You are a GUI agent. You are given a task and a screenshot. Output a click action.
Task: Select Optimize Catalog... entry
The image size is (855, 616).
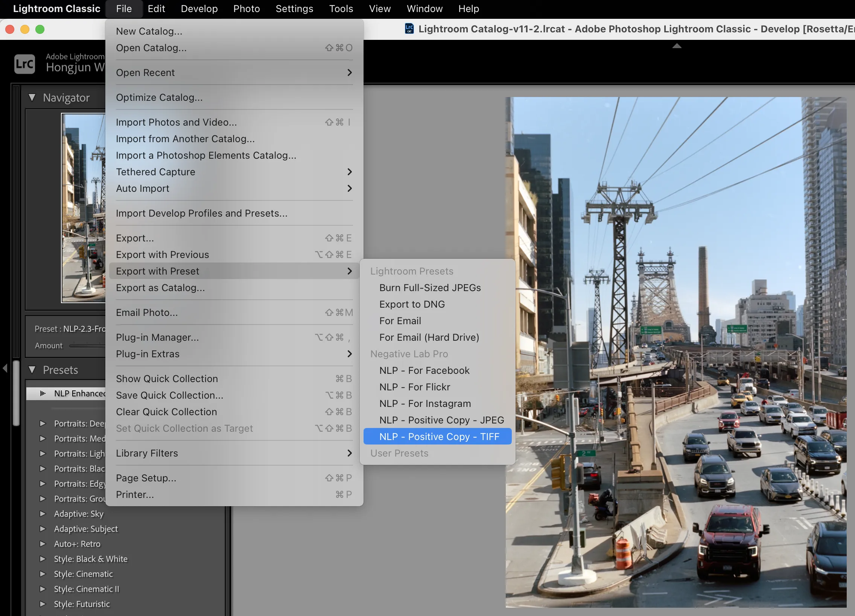234,97
